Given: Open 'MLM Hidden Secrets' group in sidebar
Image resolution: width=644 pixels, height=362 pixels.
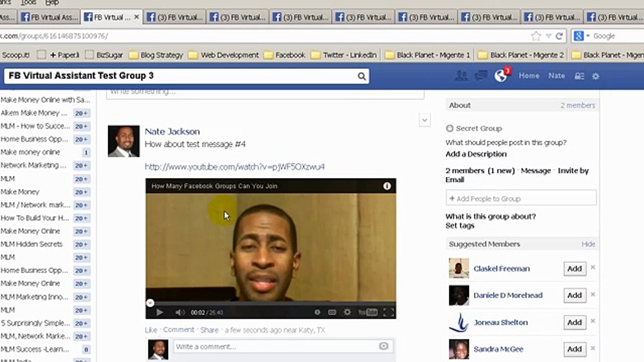Looking at the screenshot, I should tap(31, 244).
